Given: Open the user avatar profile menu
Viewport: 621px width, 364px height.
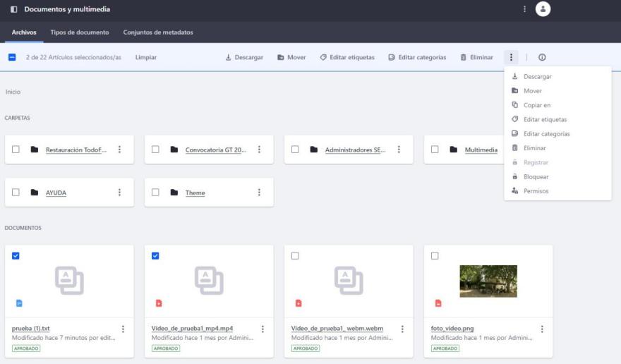Looking at the screenshot, I should pyautogui.click(x=543, y=9).
